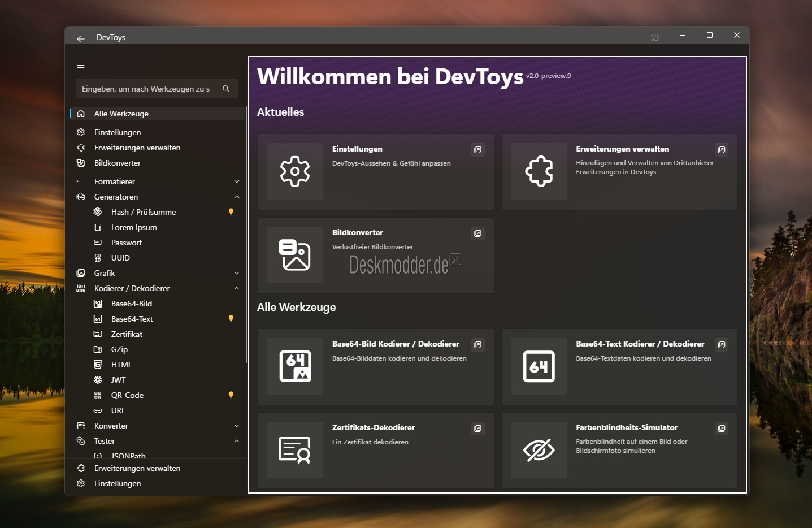Collapse the Generatoren group
812x528 pixels.
(237, 197)
